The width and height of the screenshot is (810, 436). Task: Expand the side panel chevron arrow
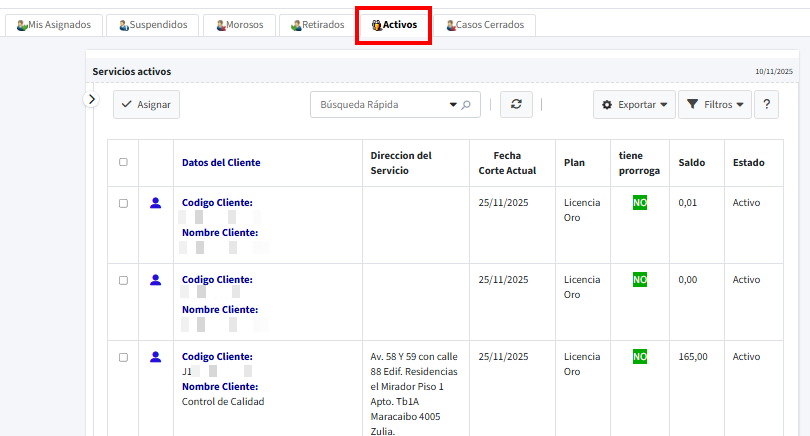point(91,99)
